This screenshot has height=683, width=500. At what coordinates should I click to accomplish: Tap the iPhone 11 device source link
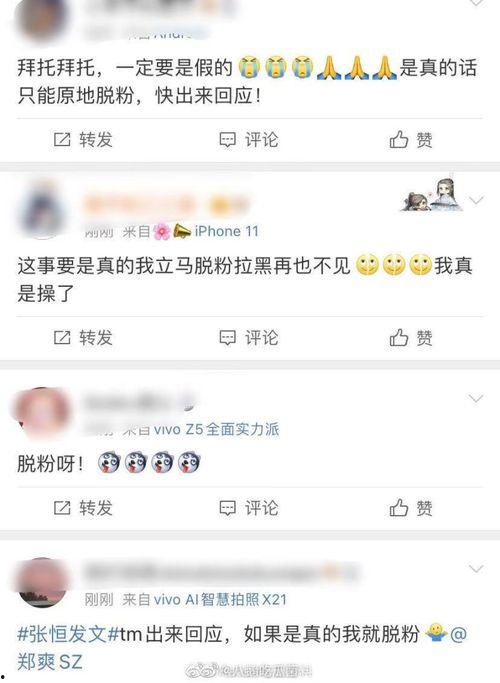coord(226,231)
